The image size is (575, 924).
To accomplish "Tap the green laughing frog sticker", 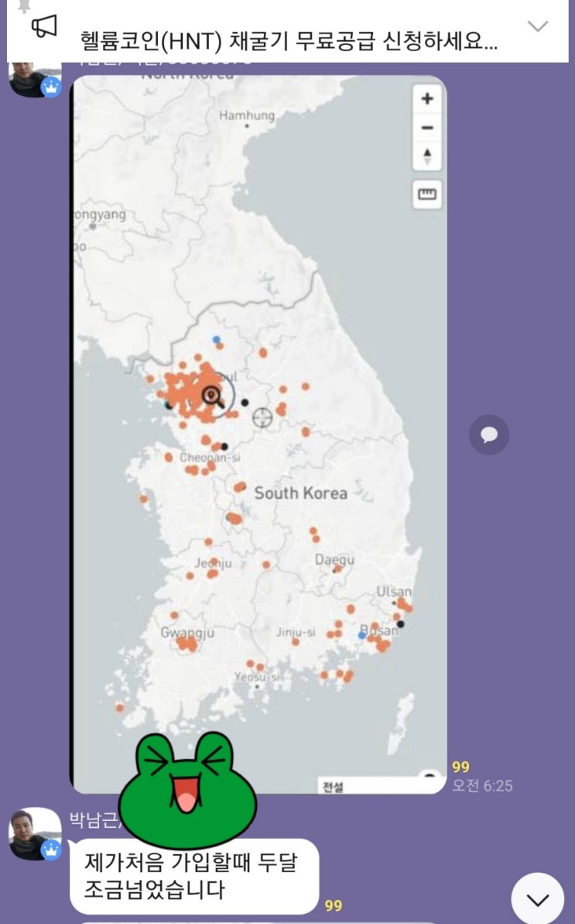I will tap(187, 790).
